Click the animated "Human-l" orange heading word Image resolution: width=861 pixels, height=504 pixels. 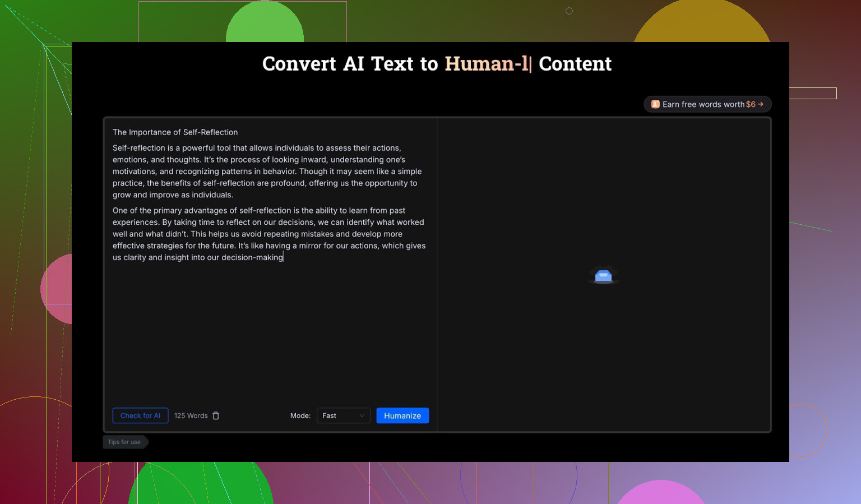click(x=487, y=64)
